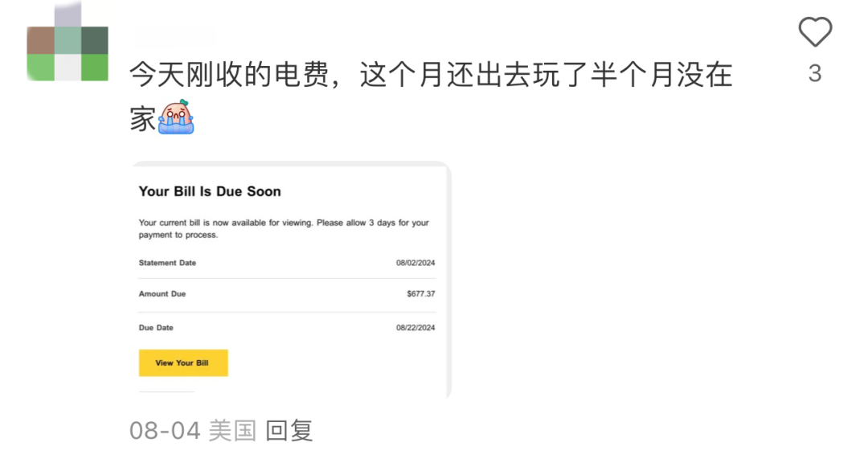
Task: Like the comment with the heart icon
Action: (815, 31)
